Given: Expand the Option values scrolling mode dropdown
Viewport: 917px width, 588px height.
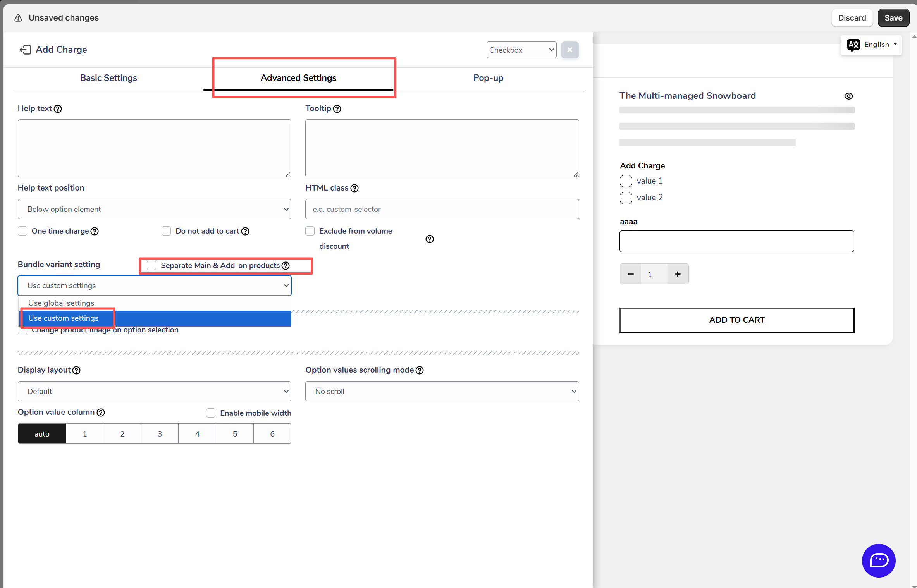Looking at the screenshot, I should coord(442,391).
